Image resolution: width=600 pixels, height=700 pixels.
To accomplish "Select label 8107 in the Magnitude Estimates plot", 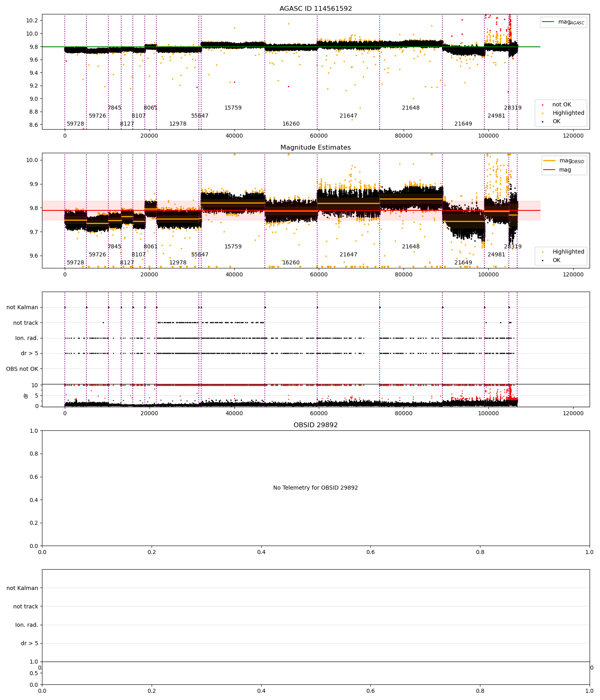I will click(x=139, y=255).
